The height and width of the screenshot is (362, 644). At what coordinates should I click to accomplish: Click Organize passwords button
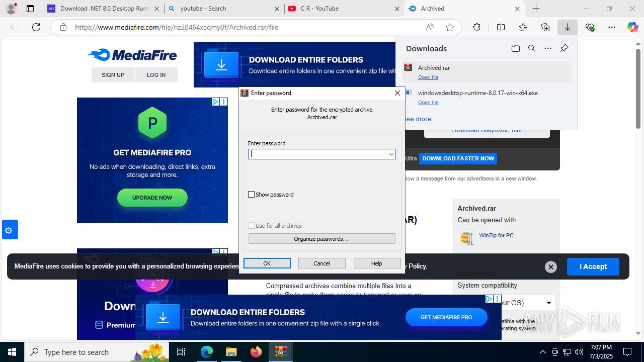pyautogui.click(x=322, y=239)
